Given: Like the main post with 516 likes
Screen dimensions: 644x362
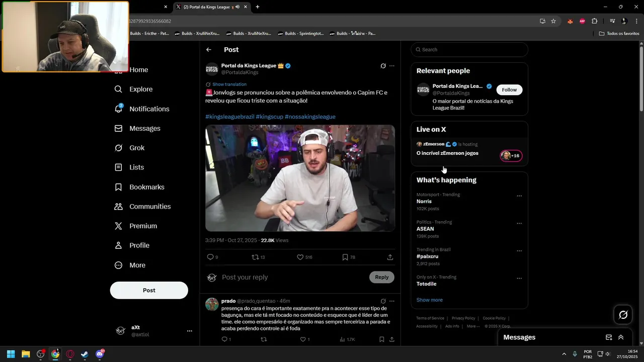Looking at the screenshot, I should 304,257.
